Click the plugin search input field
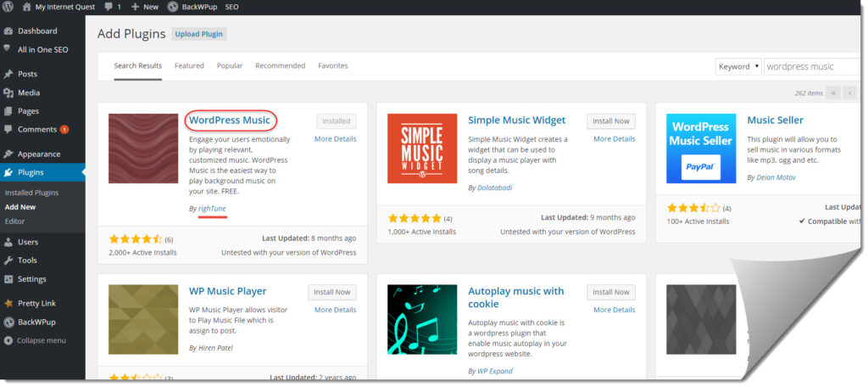The width and height of the screenshot is (868, 387). coord(811,66)
